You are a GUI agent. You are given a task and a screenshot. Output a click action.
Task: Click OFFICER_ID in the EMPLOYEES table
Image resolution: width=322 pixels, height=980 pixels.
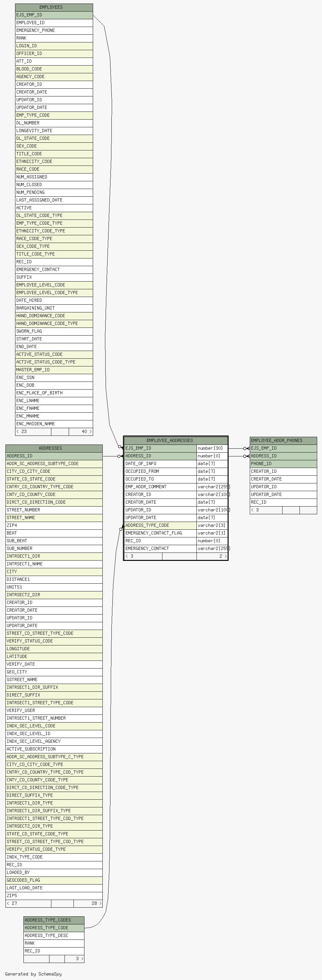(x=54, y=54)
